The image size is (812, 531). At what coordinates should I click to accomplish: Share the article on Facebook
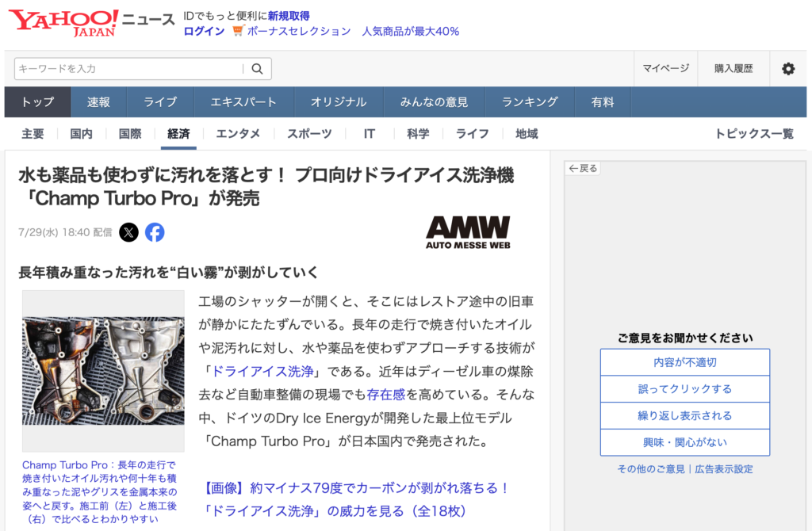click(x=155, y=232)
